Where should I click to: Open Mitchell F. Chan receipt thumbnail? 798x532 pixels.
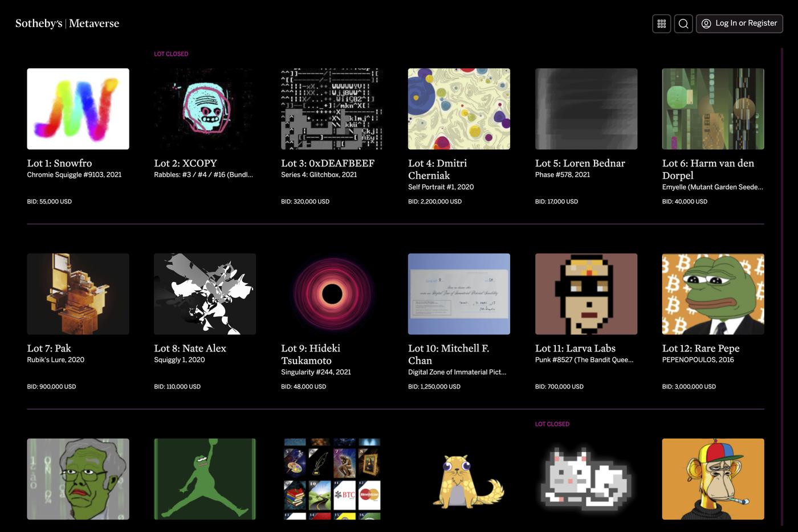459,294
